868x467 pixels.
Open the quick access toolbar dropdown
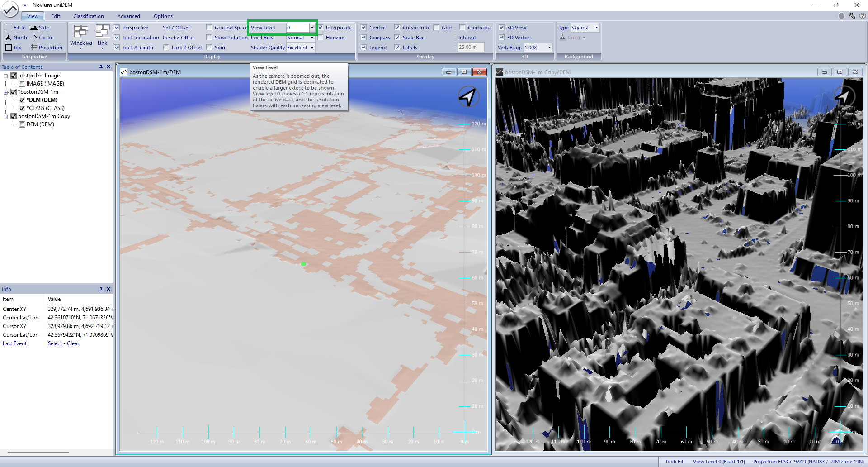tap(25, 5)
